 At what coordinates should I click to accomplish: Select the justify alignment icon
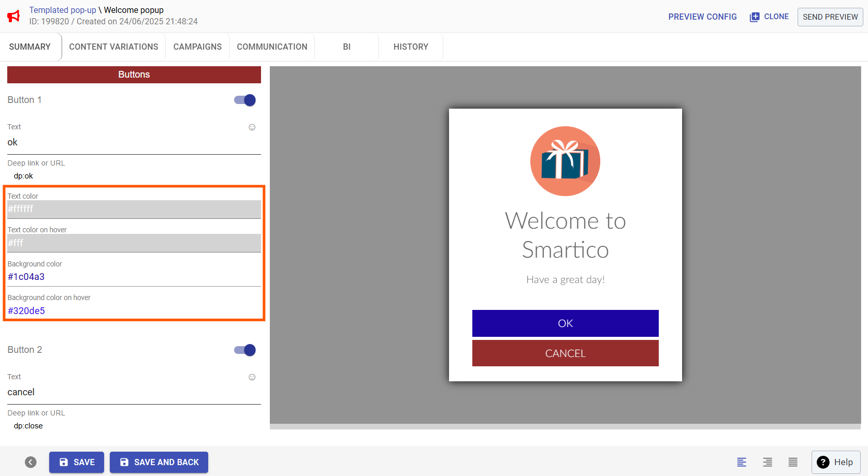pos(793,462)
